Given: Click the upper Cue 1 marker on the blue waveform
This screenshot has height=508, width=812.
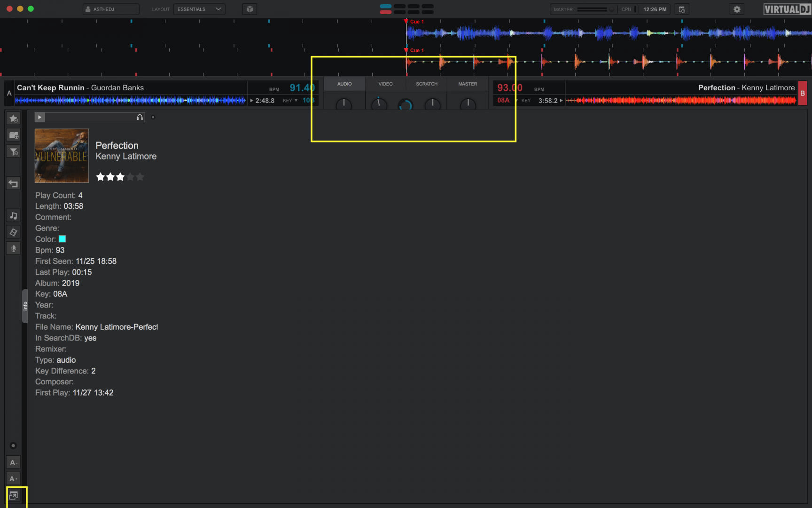Looking at the screenshot, I should coord(414,22).
